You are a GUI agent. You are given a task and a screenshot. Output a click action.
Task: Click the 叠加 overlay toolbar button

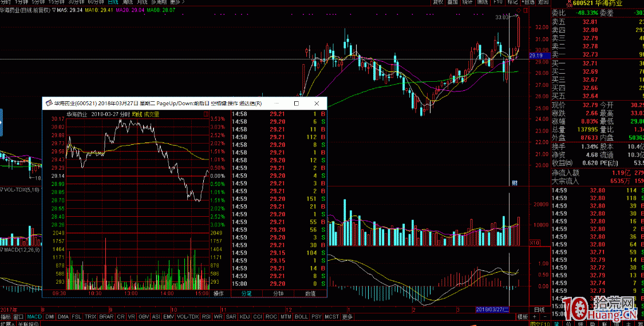point(453,2)
